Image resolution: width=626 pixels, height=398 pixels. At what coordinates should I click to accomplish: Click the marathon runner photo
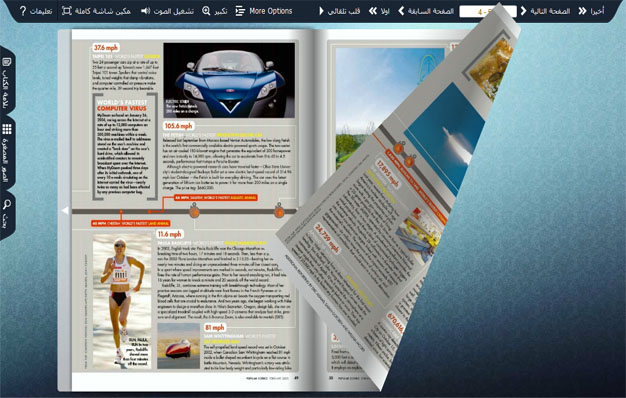coord(122,301)
